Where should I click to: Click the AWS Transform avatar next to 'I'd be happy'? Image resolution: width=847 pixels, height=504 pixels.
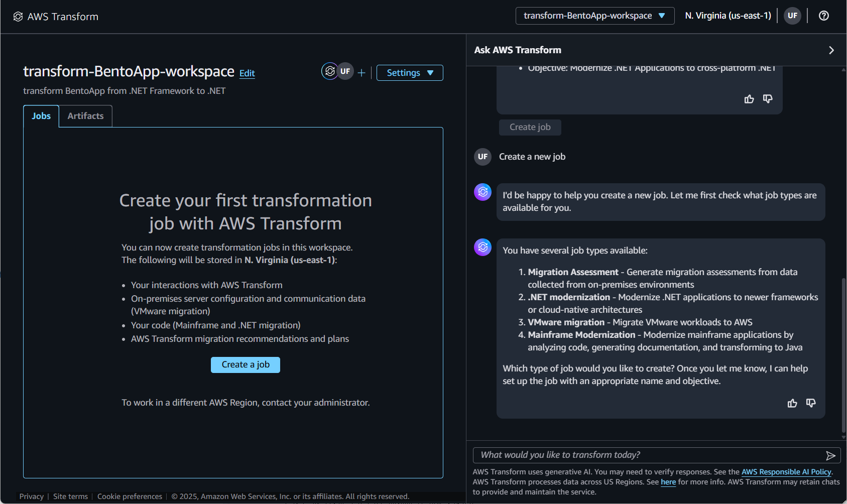[x=483, y=192]
